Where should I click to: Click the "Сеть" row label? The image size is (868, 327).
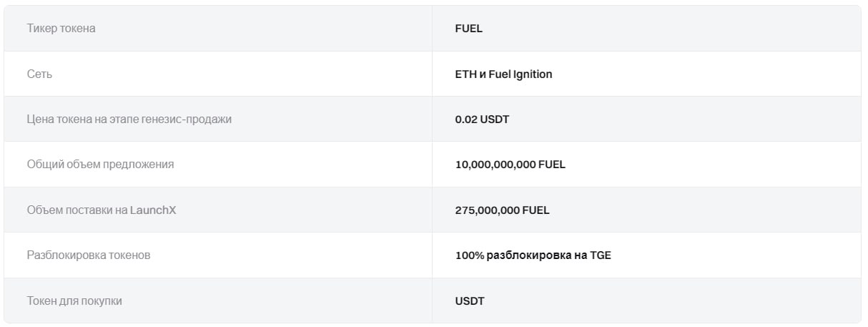pyautogui.click(x=39, y=74)
